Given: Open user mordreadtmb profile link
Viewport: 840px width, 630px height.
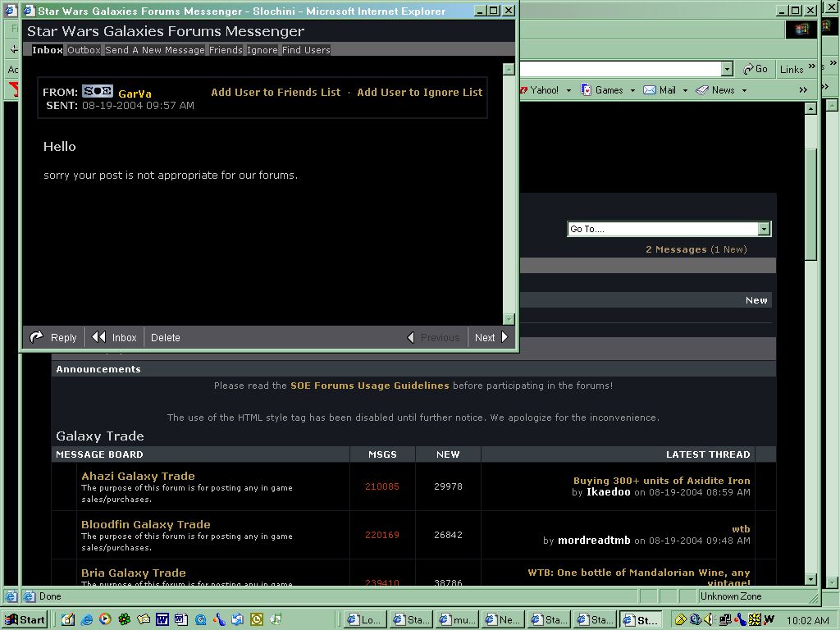Looking at the screenshot, I should tap(594, 540).
